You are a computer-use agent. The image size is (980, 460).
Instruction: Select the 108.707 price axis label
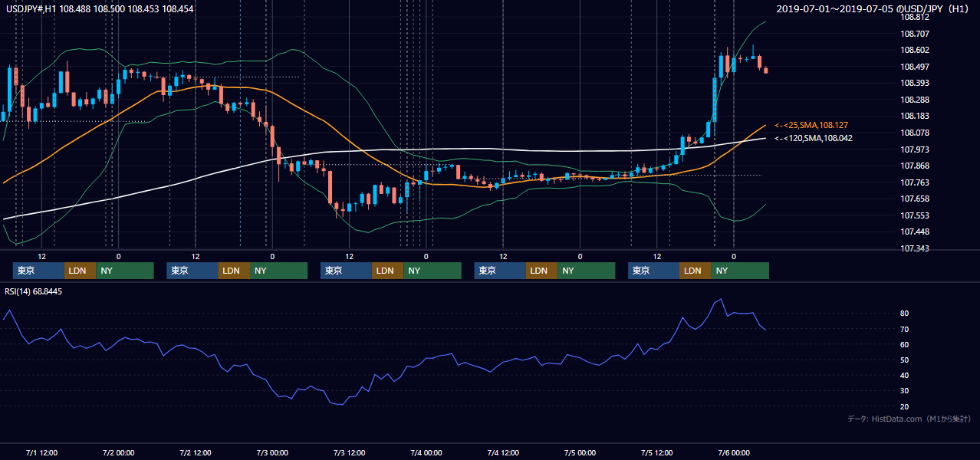(915, 34)
